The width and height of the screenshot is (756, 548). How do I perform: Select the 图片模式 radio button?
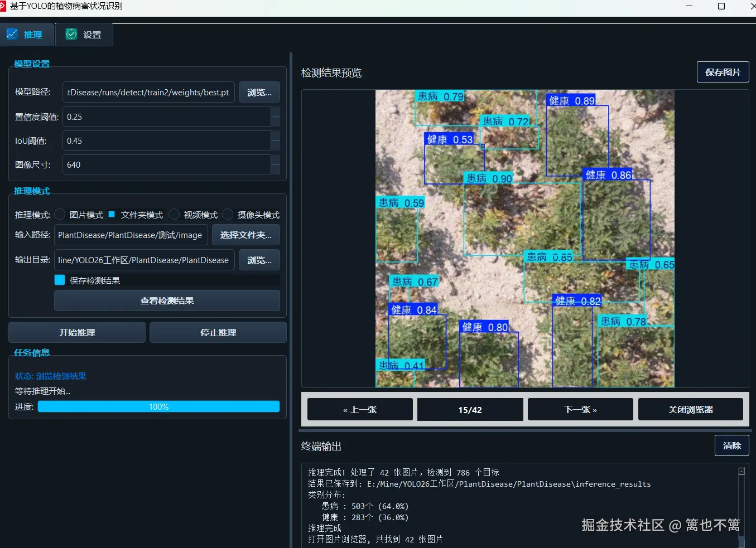(60, 214)
